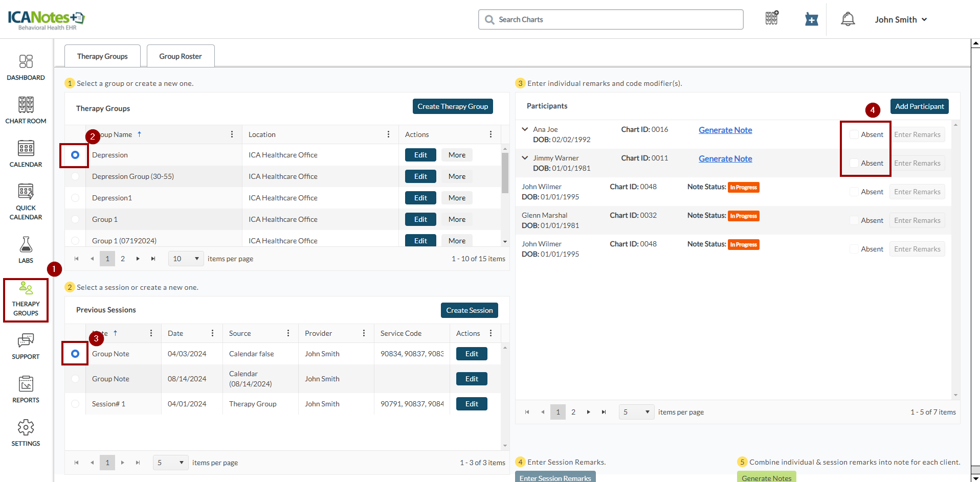Viewport: 980px width, 482px height.
Task: Open the Location column options menu
Action: (x=388, y=134)
